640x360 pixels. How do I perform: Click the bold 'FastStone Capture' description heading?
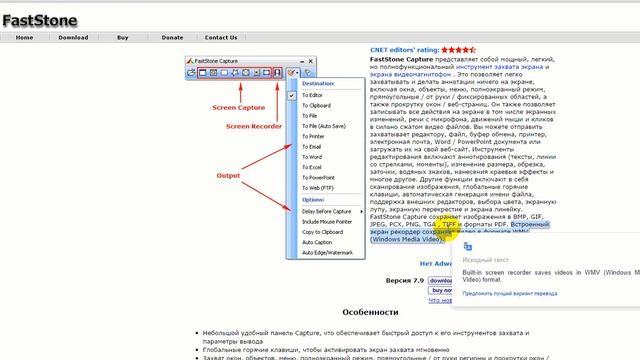tap(401, 59)
